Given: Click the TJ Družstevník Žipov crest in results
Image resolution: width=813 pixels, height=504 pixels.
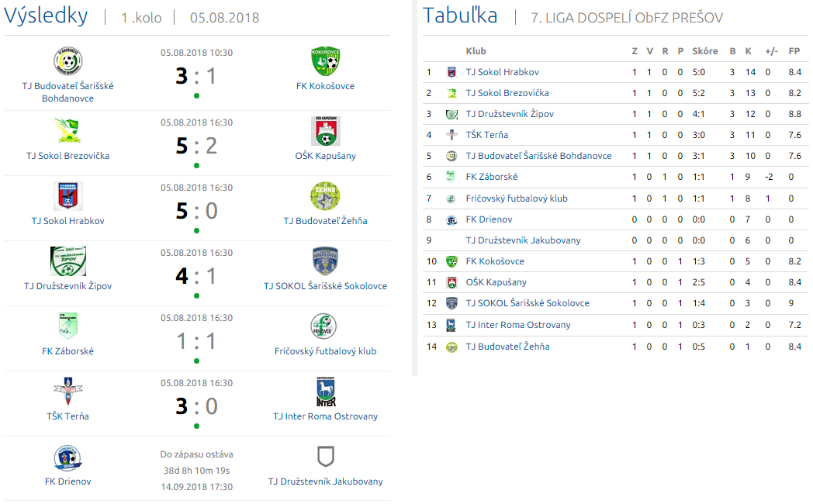Looking at the screenshot, I should [x=68, y=261].
